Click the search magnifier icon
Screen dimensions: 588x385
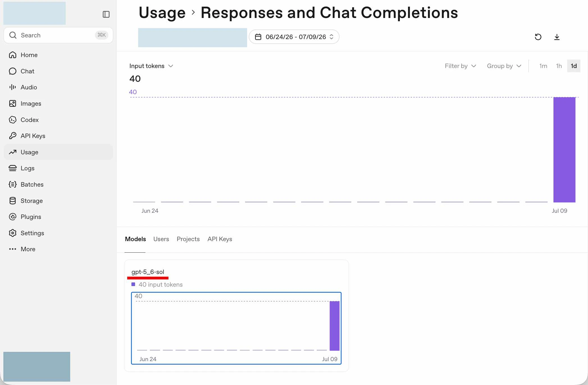coord(13,35)
